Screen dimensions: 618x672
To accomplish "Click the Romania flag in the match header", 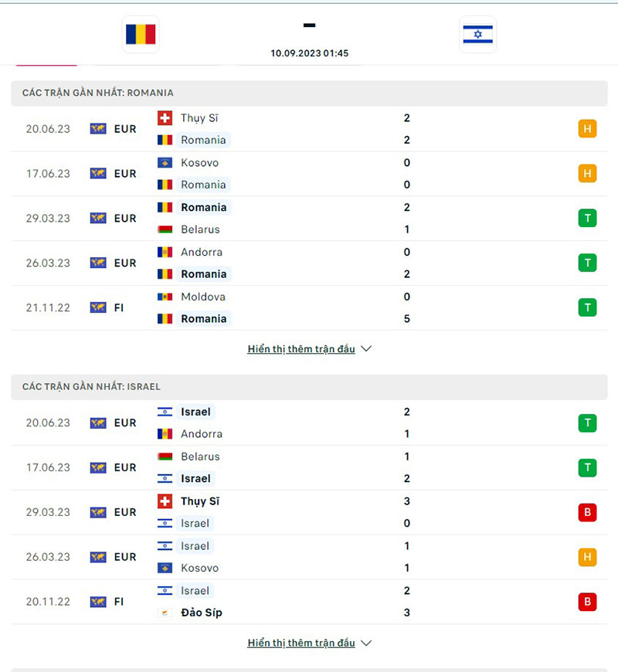I will pos(140,34).
